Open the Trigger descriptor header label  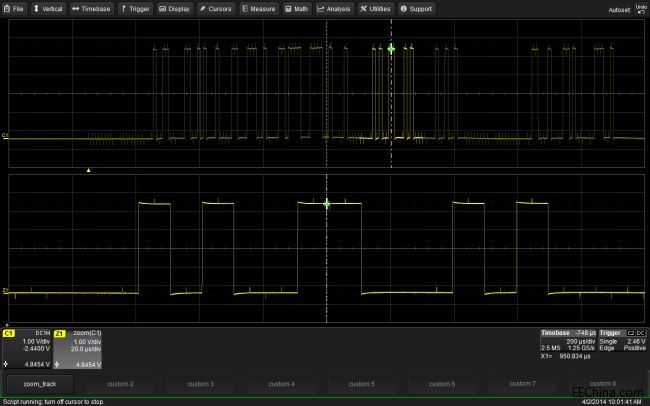(610, 333)
